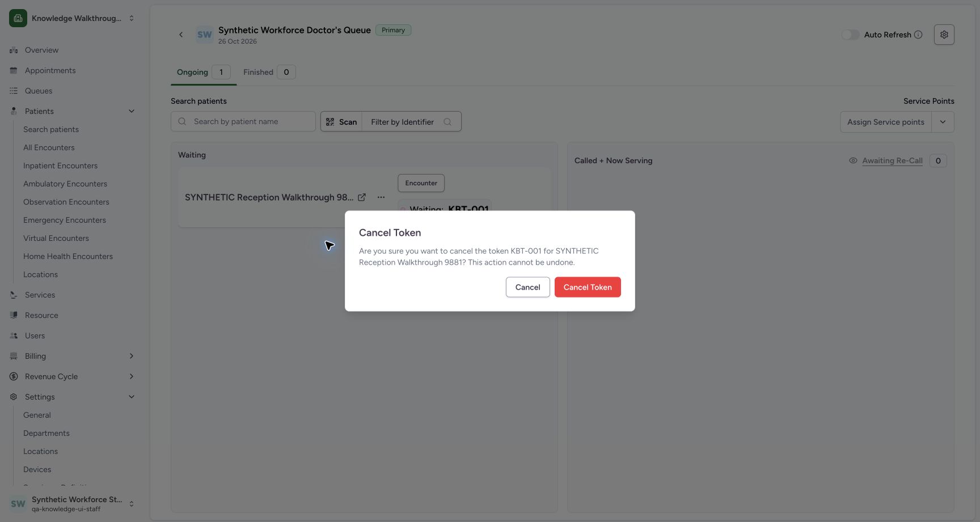Expand the Billing section chevron

pos(132,356)
